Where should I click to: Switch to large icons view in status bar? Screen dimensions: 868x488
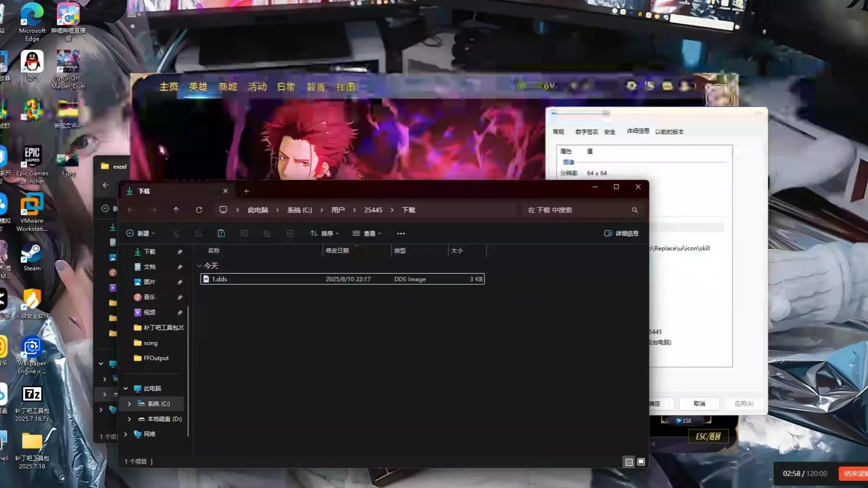click(x=641, y=461)
